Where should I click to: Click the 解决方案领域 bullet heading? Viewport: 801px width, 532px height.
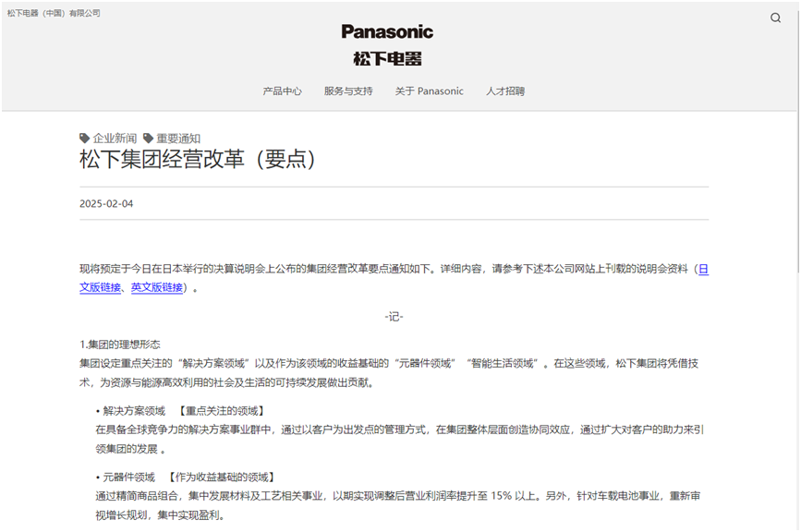pos(133,411)
